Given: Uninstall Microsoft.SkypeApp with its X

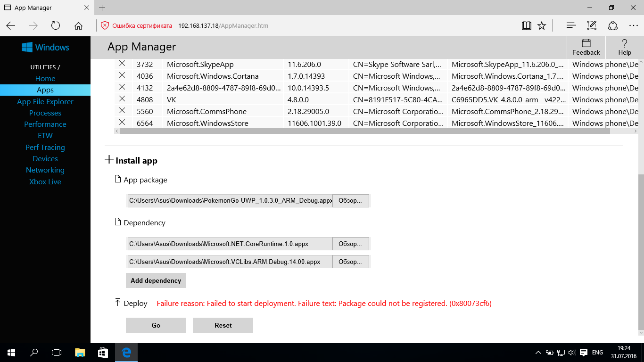Looking at the screenshot, I should [122, 64].
